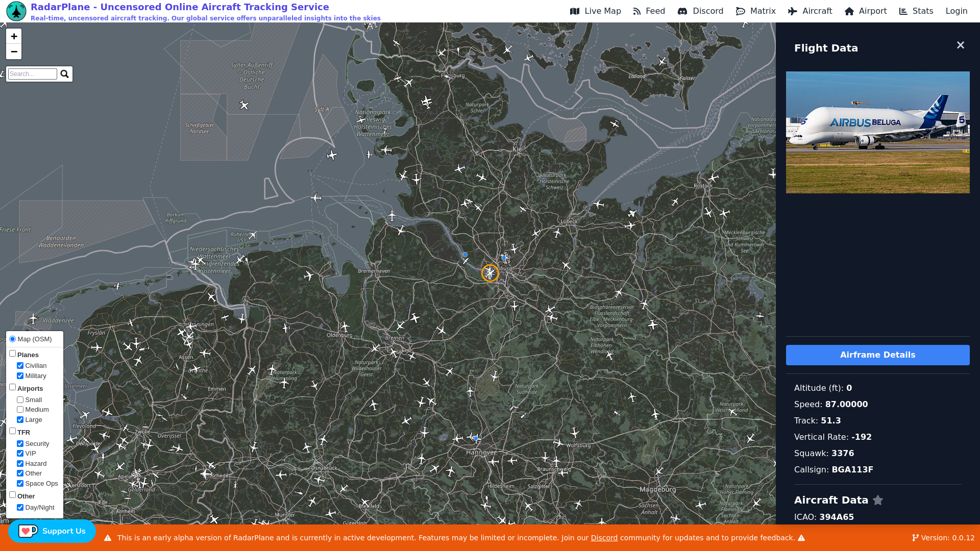Click the Discord icon in navigation
980x551 pixels.
[682, 11]
